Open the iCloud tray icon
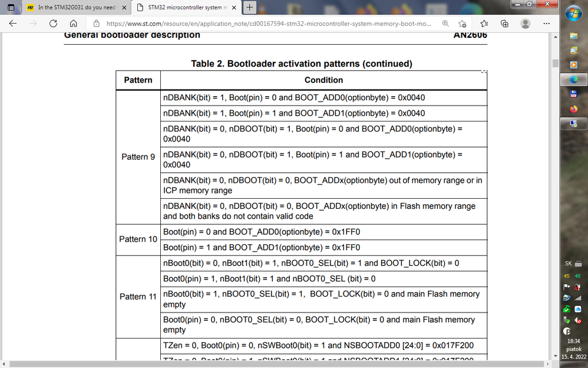The height and width of the screenshot is (368, 588). 578,310
